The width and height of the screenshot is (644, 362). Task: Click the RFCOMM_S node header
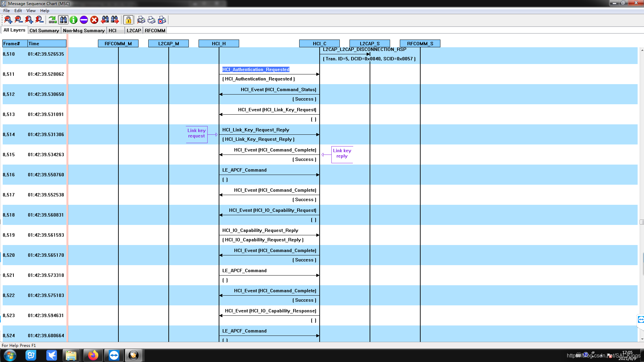420,44
